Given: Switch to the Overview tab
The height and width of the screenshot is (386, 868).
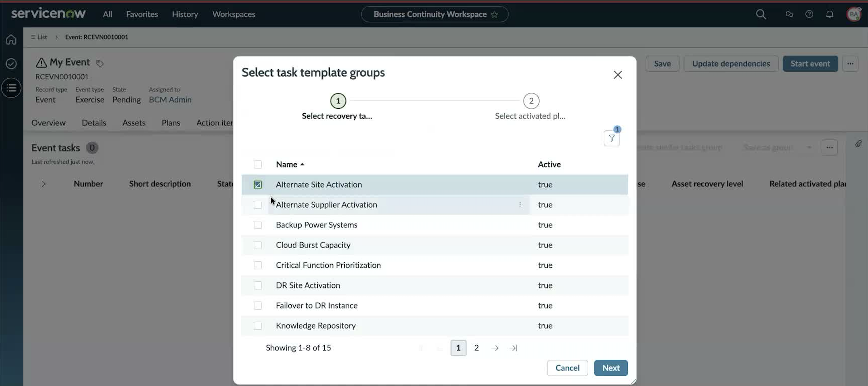Looking at the screenshot, I should (x=49, y=123).
